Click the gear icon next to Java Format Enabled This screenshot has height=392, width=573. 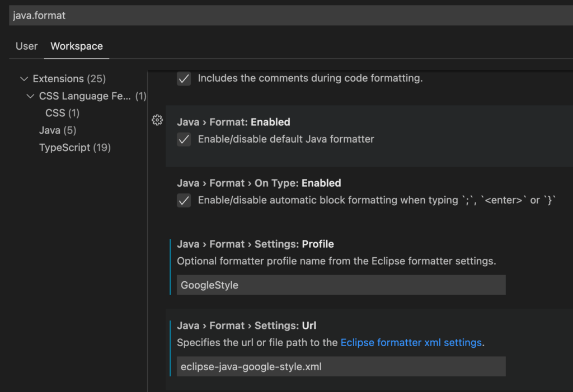pos(157,120)
